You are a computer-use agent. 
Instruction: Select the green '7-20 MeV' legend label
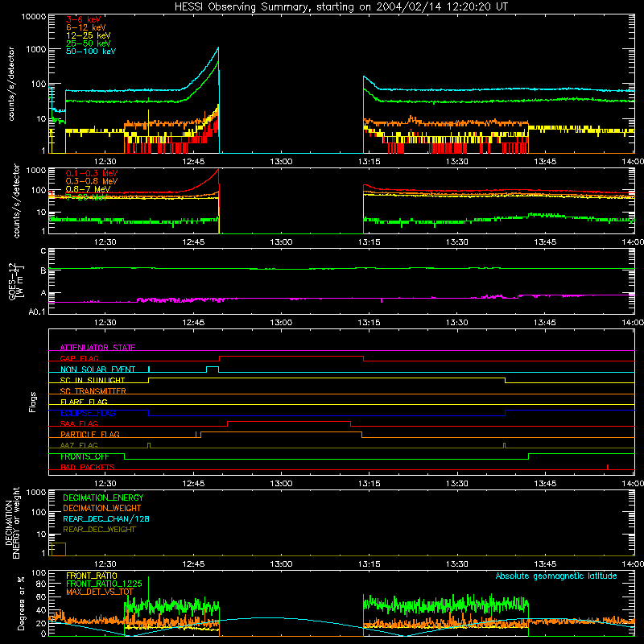pyautogui.click(x=86, y=197)
